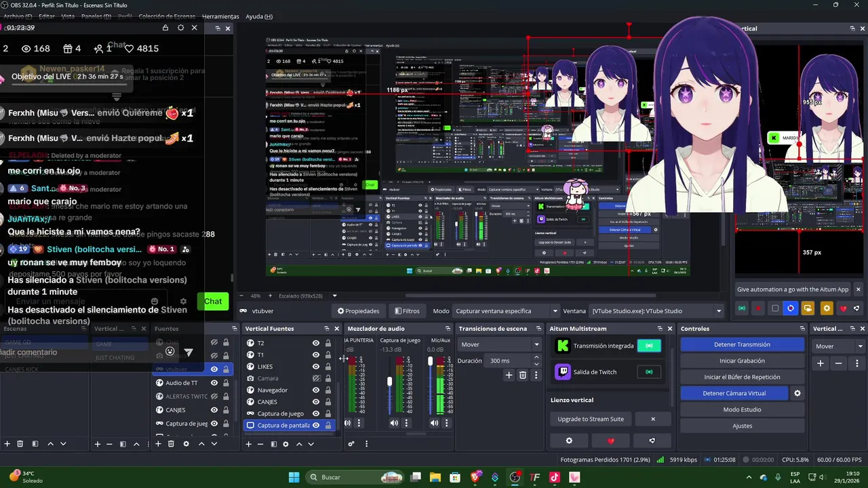Click Iniciar Grabación button
868x488 pixels.
pyautogui.click(x=742, y=361)
